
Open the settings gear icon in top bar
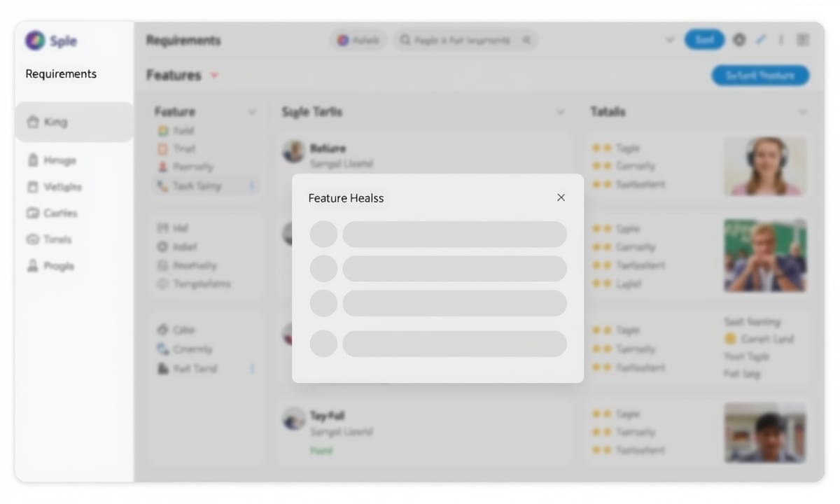[x=739, y=40]
